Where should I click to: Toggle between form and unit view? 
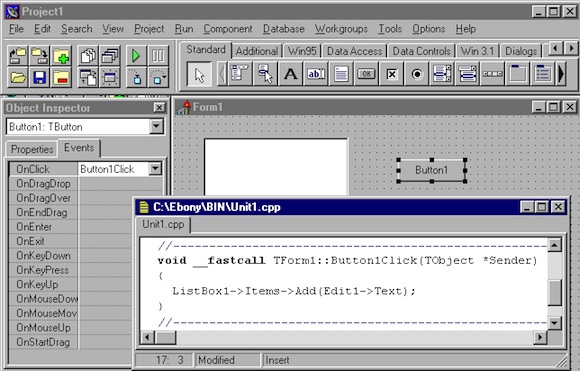click(88, 77)
